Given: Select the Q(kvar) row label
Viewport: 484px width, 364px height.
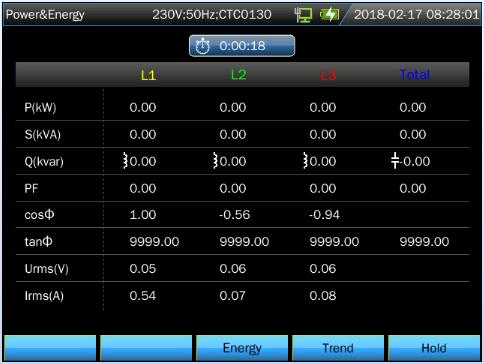Looking at the screenshot, I should 44,162.
